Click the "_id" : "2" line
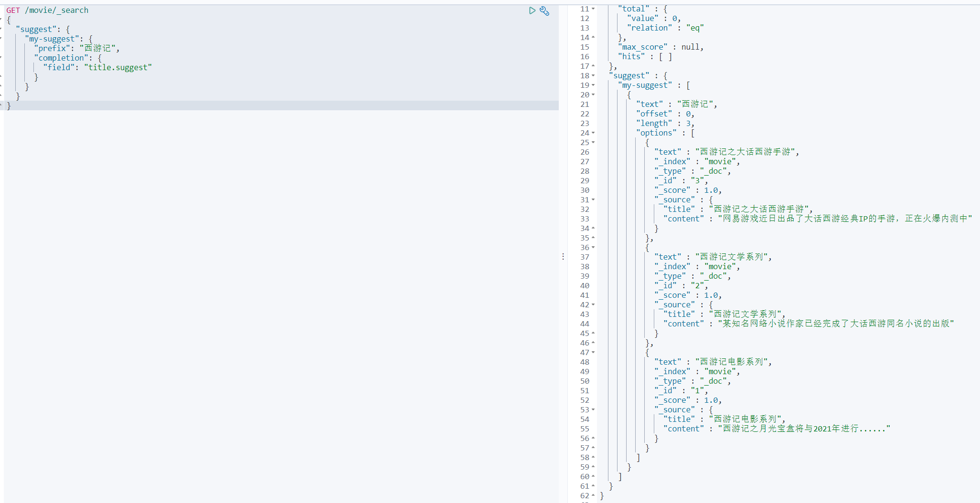 coord(681,285)
